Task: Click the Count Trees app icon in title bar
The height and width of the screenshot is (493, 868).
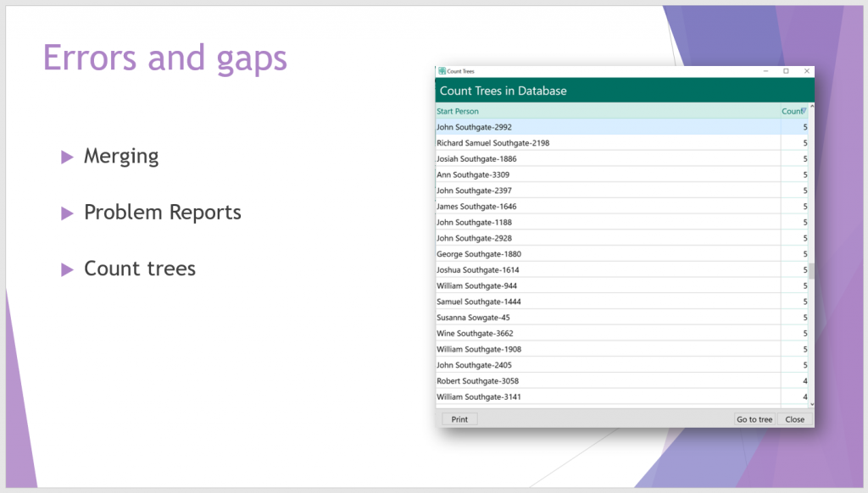Action: (442, 71)
